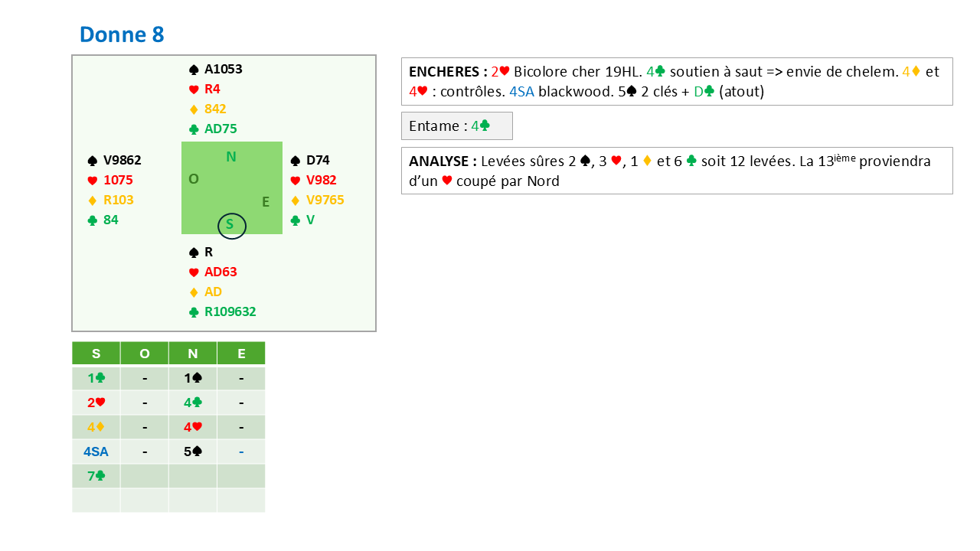Select the 7♣ bid in the auction table

click(96, 476)
